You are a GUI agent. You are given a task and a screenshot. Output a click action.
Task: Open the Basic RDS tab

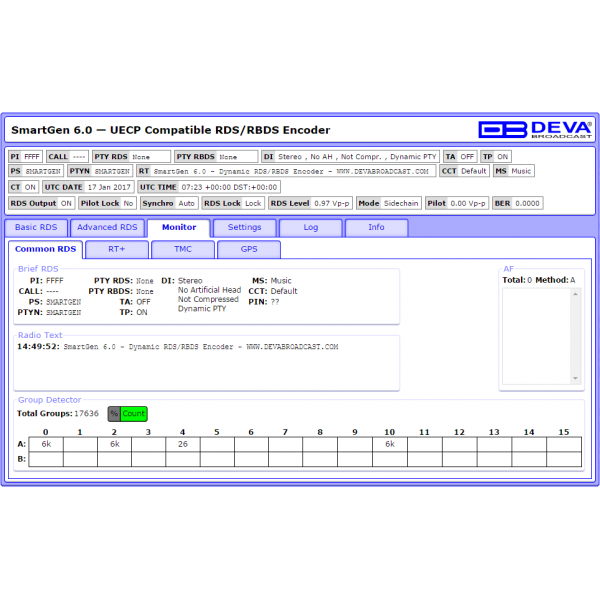tap(36, 227)
